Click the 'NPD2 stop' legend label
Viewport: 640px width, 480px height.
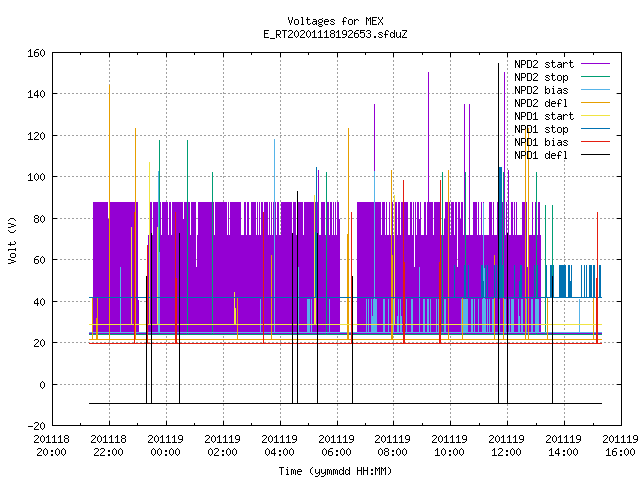541,77
